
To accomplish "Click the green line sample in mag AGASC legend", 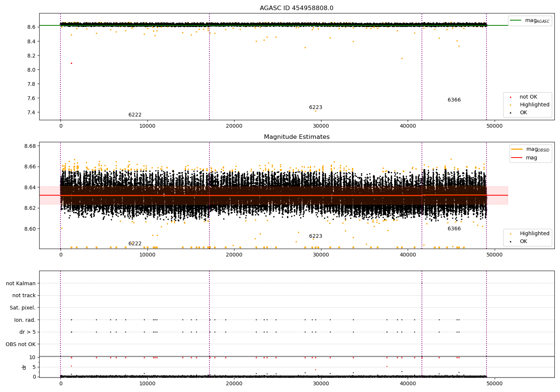I will (516, 21).
